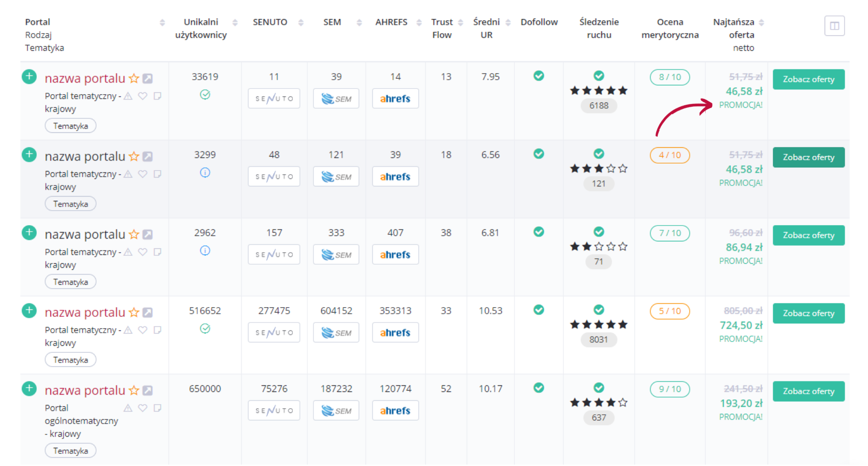Click the Senuto logo under value 75276
This screenshot has width=868, height=466.
point(274,411)
